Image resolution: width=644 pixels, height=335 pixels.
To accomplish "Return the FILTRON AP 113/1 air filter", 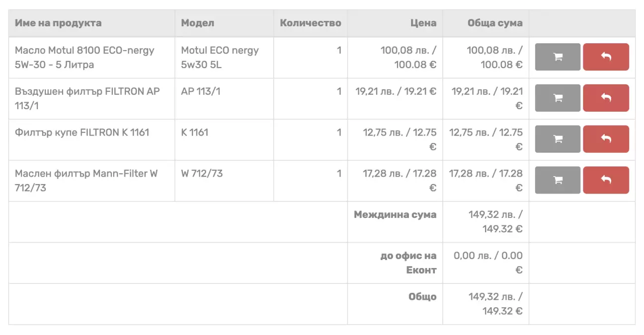I will pos(606,98).
